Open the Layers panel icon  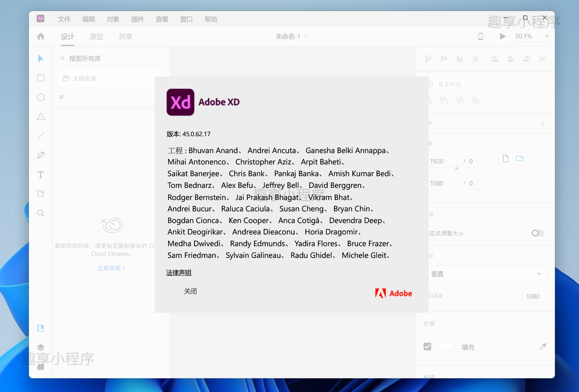click(41, 347)
